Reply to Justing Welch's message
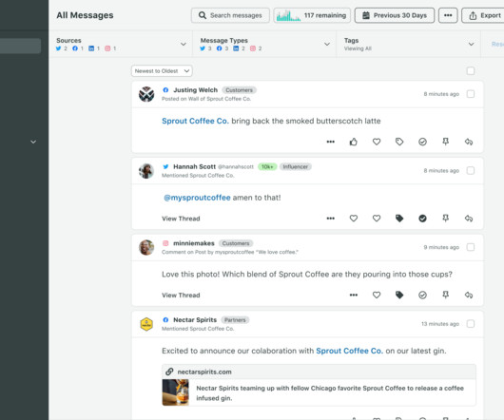 click(469, 142)
